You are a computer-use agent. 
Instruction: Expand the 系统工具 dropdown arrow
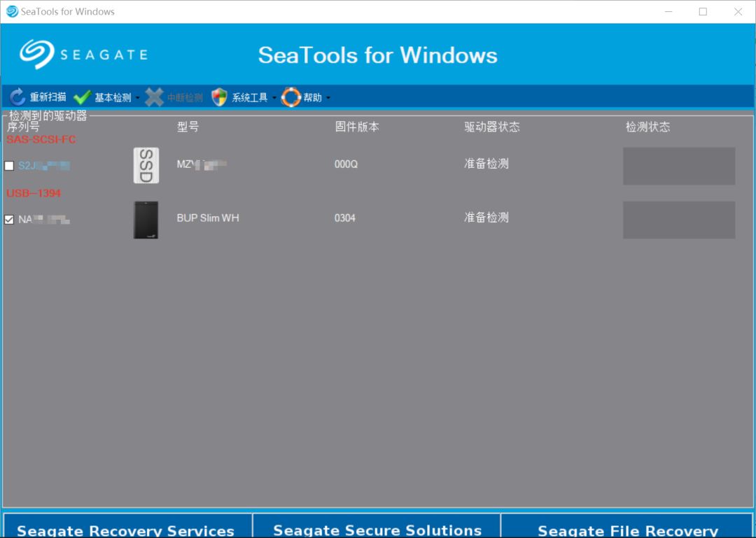coord(274,98)
